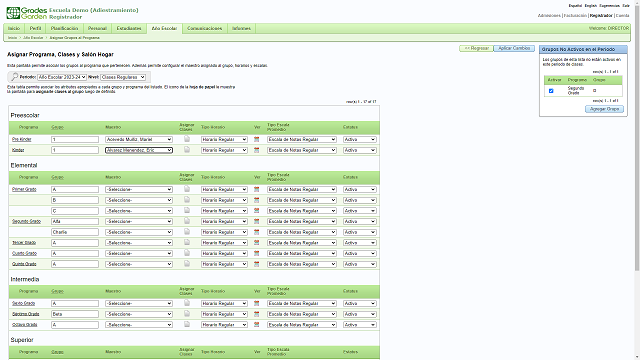View schedule calendar icon for Kinder
The image size is (640, 360).
[256, 150]
